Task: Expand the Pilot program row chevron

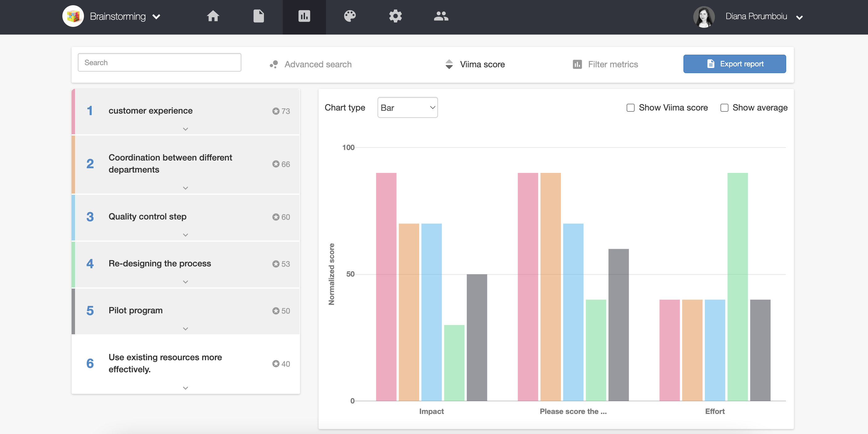Action: [186, 328]
